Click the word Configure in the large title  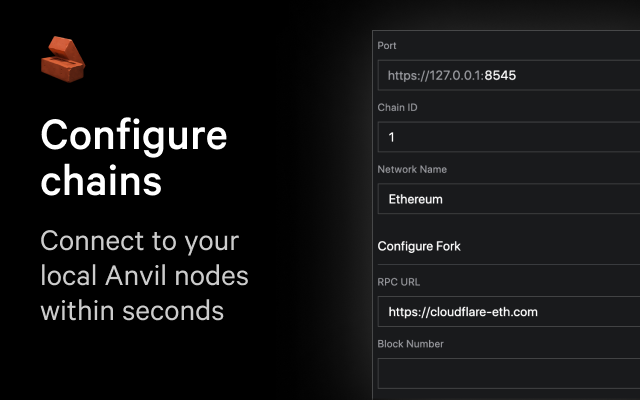133,137
